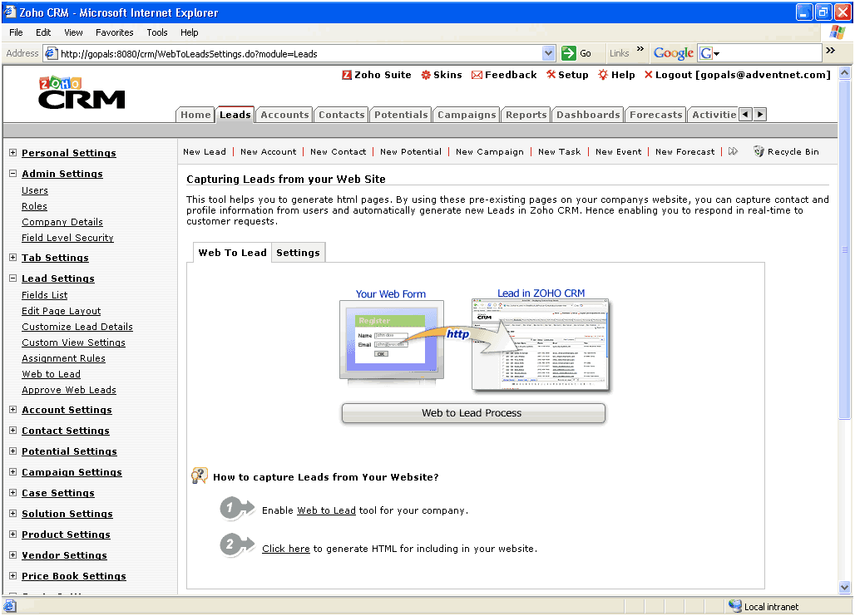Click New Lead quick link

click(205, 151)
